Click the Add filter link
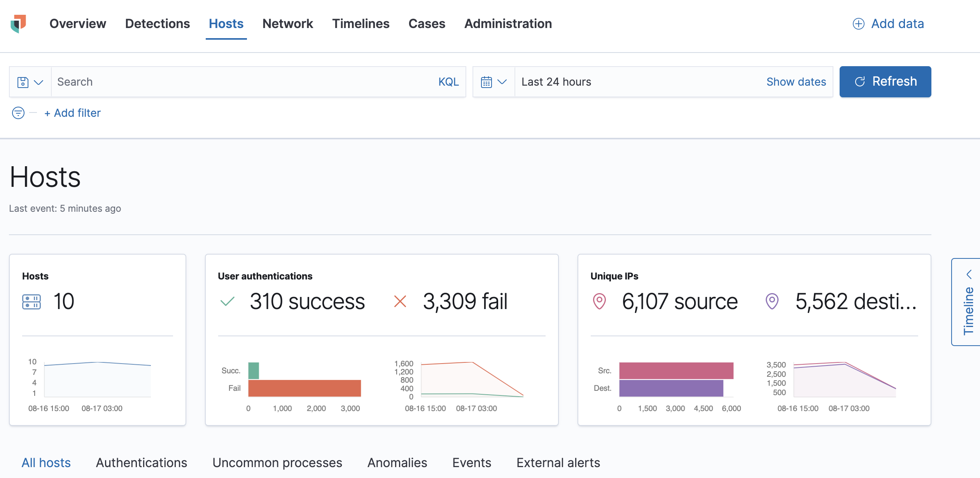Image resolution: width=980 pixels, height=478 pixels. click(73, 113)
